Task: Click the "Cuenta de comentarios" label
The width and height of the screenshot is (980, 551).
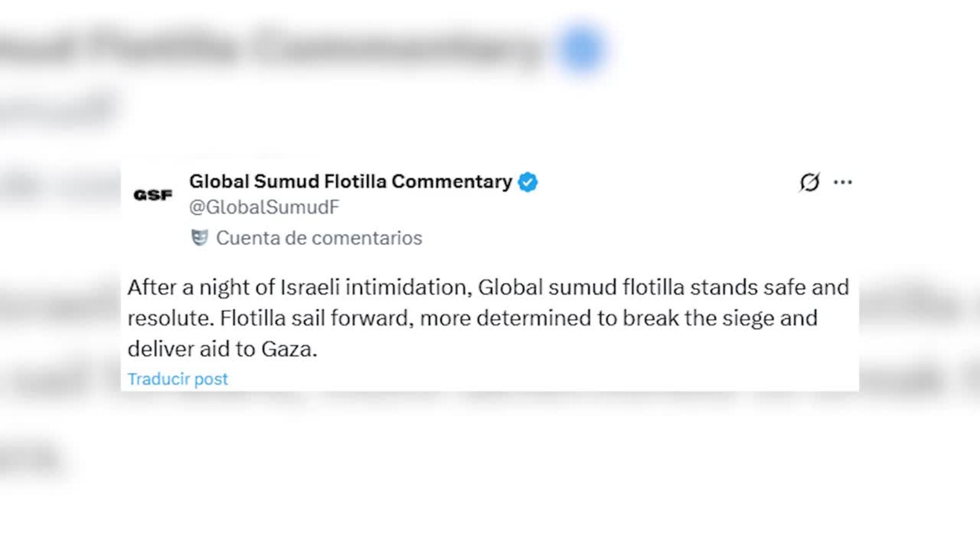Action: click(319, 238)
